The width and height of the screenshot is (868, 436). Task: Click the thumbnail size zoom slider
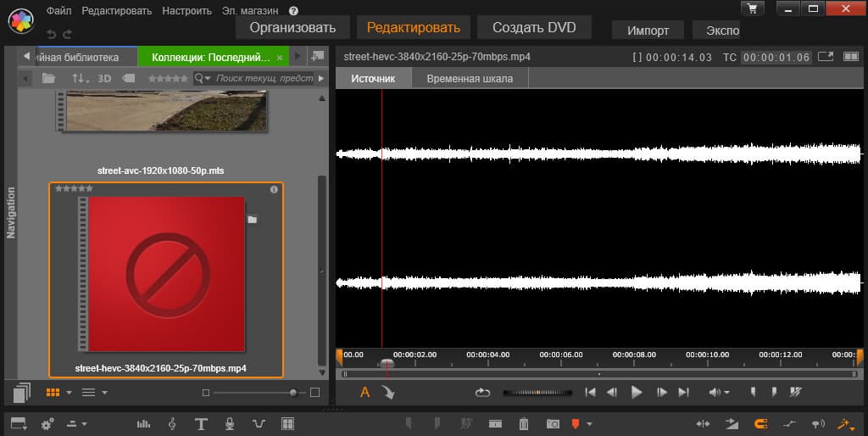click(293, 392)
